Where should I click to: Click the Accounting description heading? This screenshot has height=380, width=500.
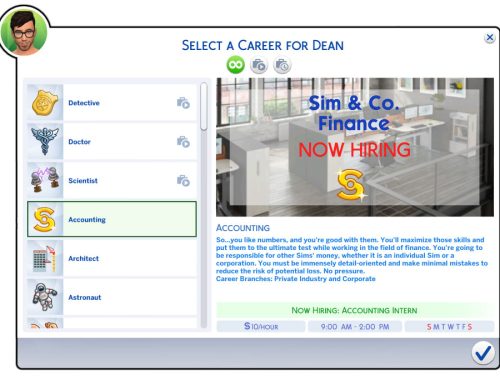coord(243,228)
